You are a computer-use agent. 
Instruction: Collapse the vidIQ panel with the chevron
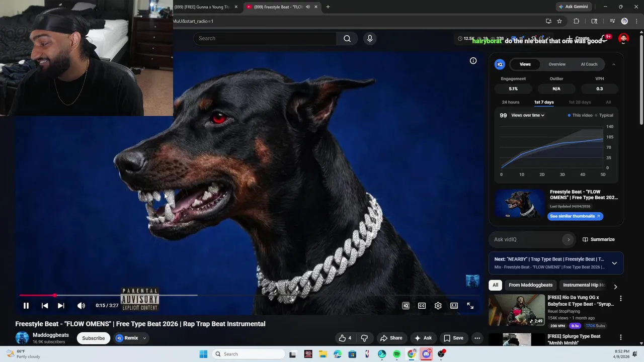tap(613, 64)
